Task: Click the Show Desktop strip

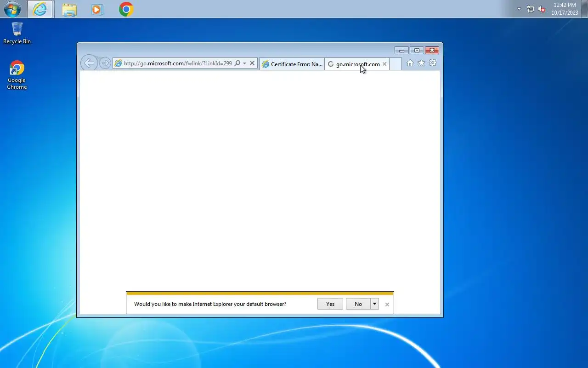Action: [x=584, y=9]
